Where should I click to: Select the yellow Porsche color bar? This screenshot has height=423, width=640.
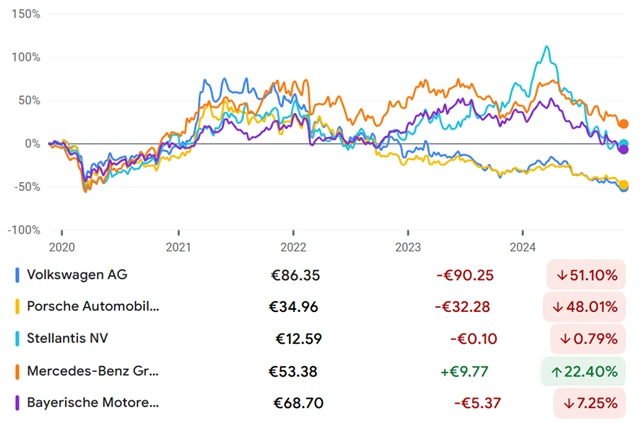click(x=17, y=306)
